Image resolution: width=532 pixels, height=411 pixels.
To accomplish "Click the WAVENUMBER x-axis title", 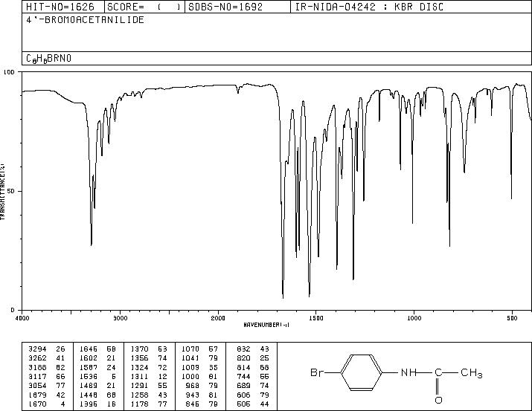I will 266,325.
